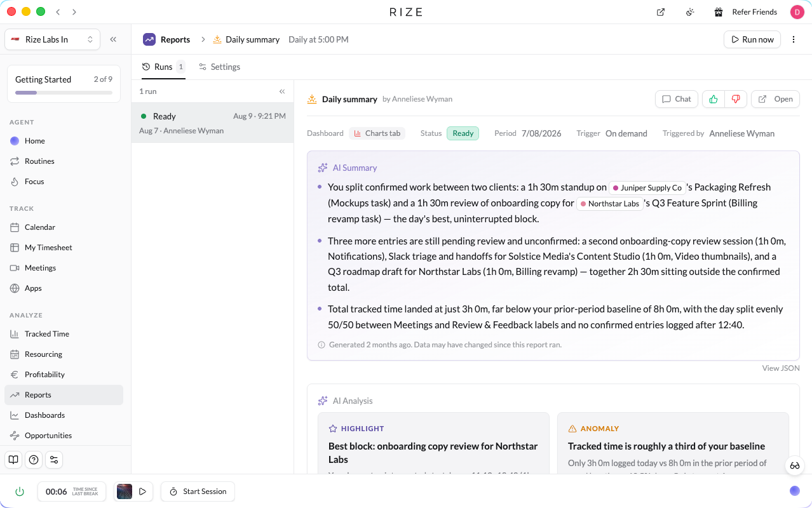Screen dimensions: 812x508
Task: Open Refer Friends gift link
Action: pyautogui.click(x=745, y=12)
